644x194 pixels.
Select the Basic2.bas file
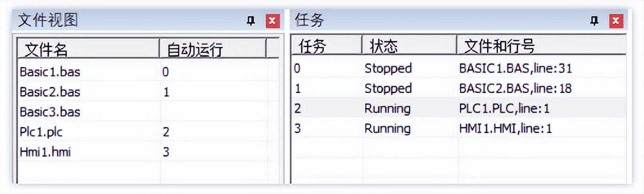50,92
